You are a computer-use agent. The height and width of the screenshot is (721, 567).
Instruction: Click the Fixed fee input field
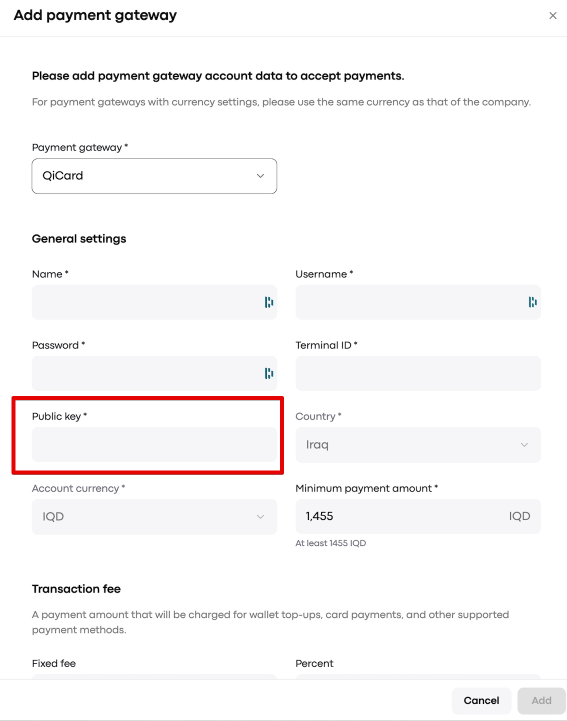pos(154,677)
